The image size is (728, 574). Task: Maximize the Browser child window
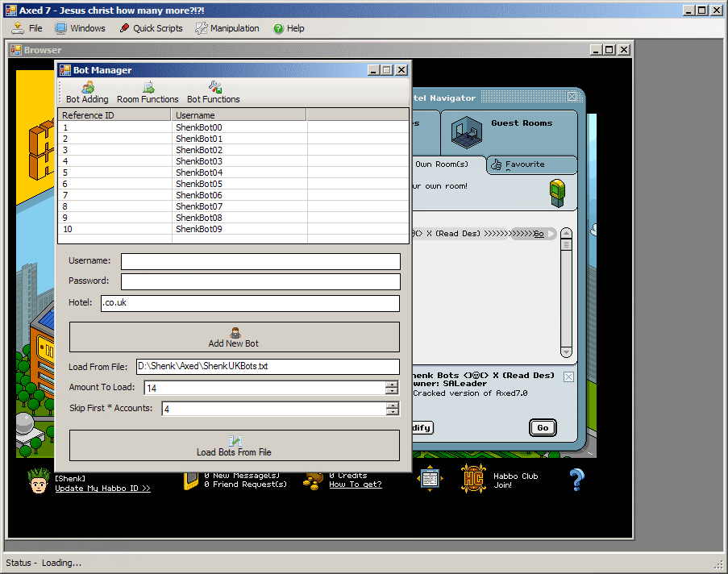(x=609, y=50)
